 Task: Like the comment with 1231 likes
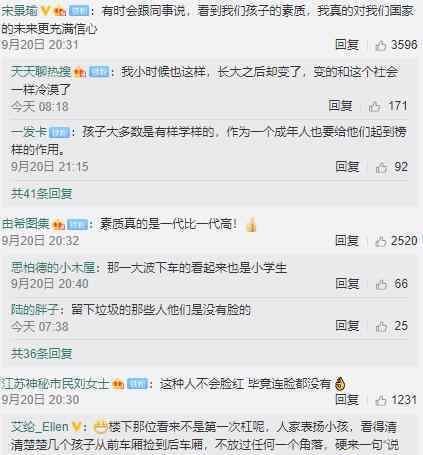coord(381,400)
